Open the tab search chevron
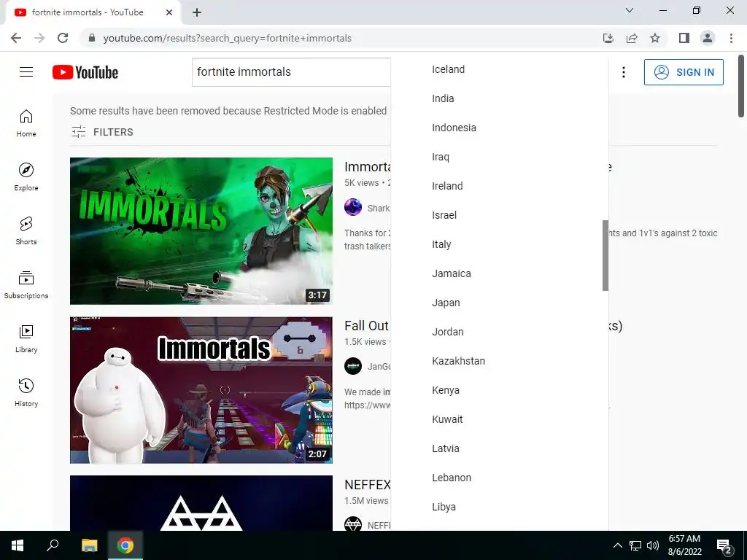The width and height of the screenshot is (747, 560). (630, 10)
